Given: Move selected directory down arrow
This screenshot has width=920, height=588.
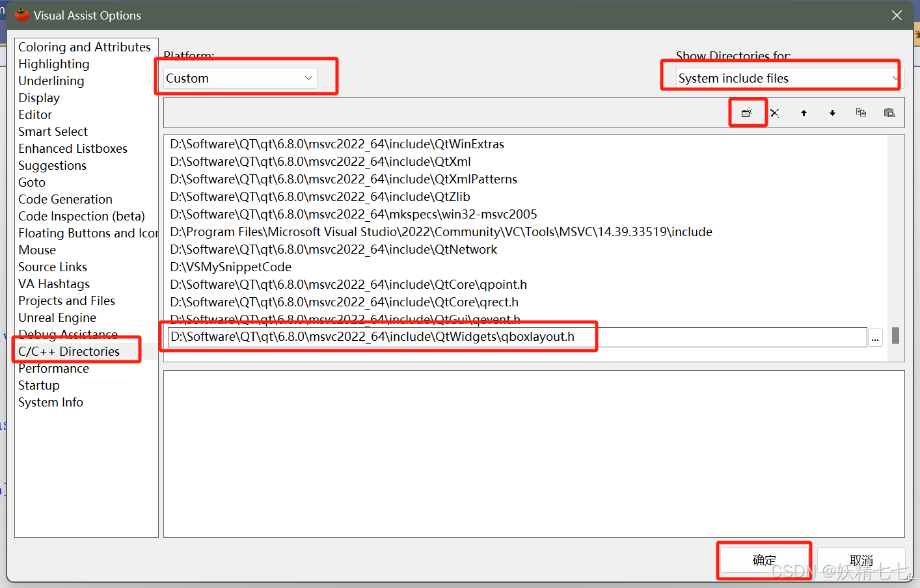Looking at the screenshot, I should click(832, 113).
